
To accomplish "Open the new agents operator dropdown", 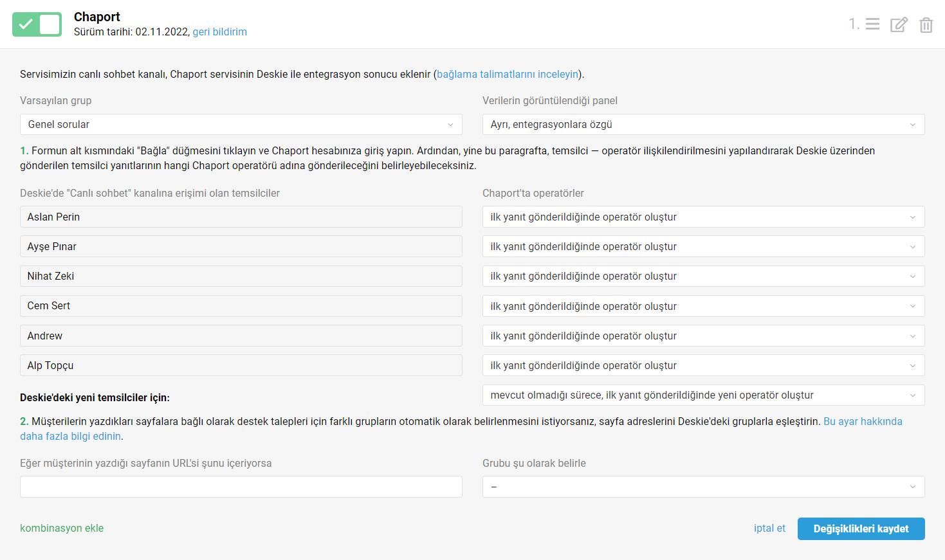I will (x=704, y=395).
